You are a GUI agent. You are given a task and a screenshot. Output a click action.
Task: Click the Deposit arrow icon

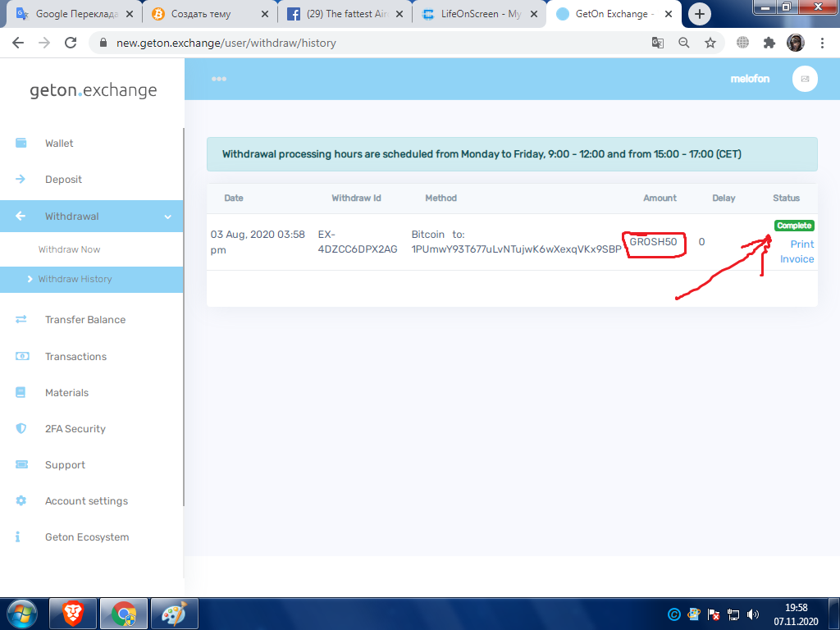tap(21, 179)
